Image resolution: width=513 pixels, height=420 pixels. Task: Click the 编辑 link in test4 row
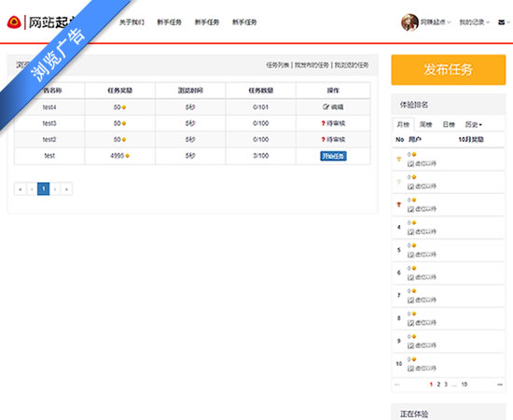337,107
